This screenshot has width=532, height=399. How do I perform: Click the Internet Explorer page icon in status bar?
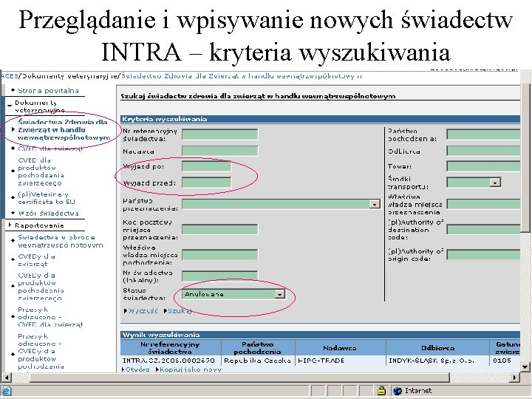tap(7, 391)
